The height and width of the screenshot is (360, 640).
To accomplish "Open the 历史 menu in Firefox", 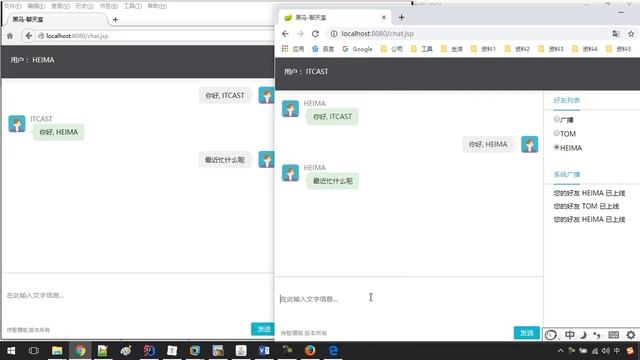I will [84, 6].
